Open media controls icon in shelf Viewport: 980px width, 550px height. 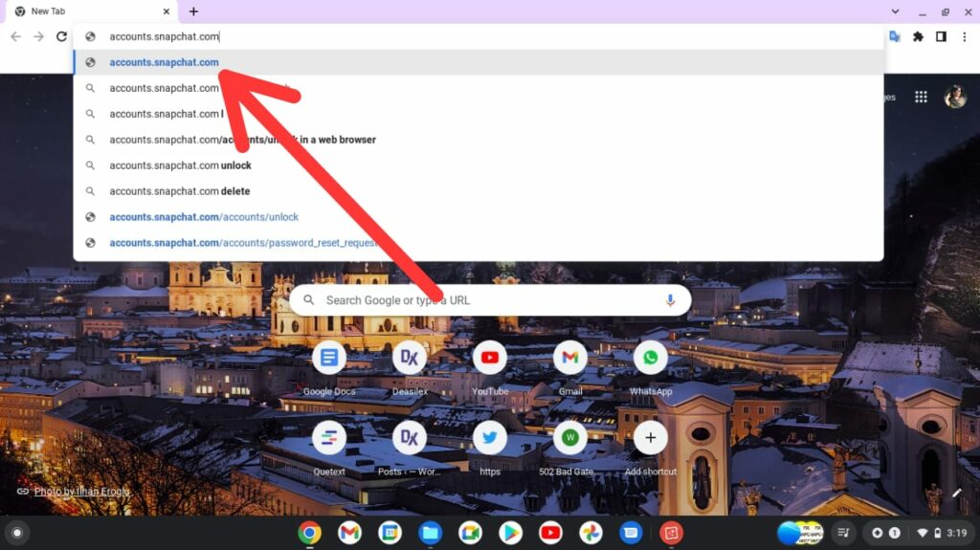point(843,533)
